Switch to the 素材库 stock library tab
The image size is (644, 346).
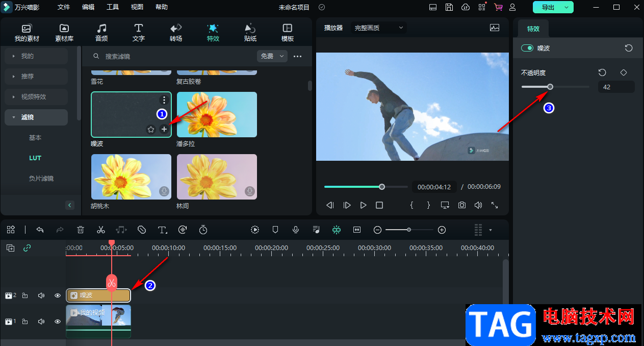point(64,33)
